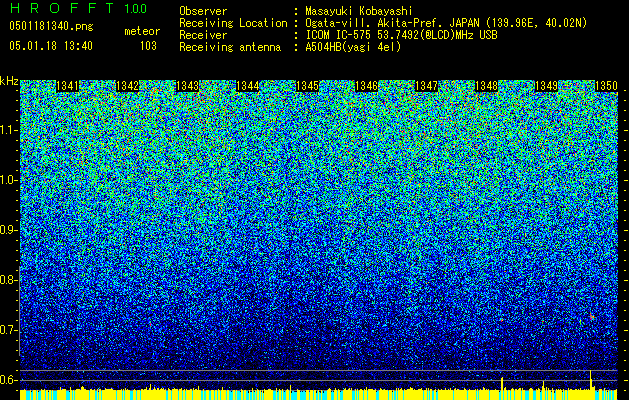Click the Observer label
This screenshot has height=400, width=629.
203,11
